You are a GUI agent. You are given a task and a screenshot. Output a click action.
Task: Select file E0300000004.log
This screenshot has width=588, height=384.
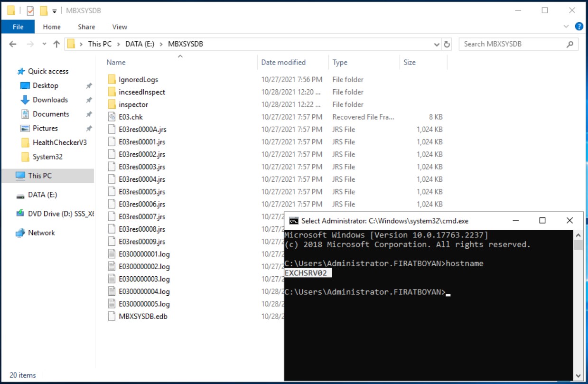click(x=144, y=291)
